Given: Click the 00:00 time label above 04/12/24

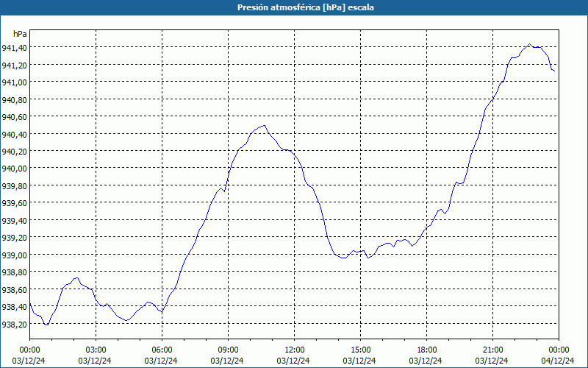Looking at the screenshot, I should [x=559, y=350].
